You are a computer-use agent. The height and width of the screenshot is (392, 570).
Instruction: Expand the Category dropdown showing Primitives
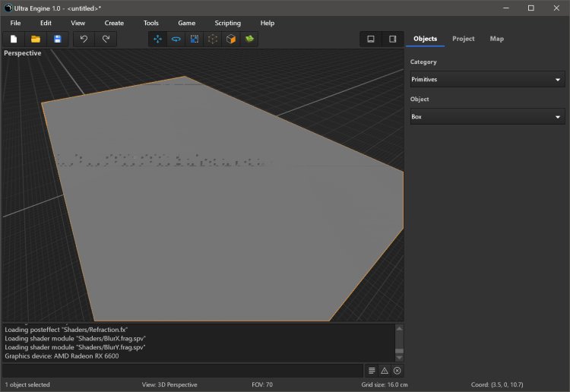[x=486, y=80]
